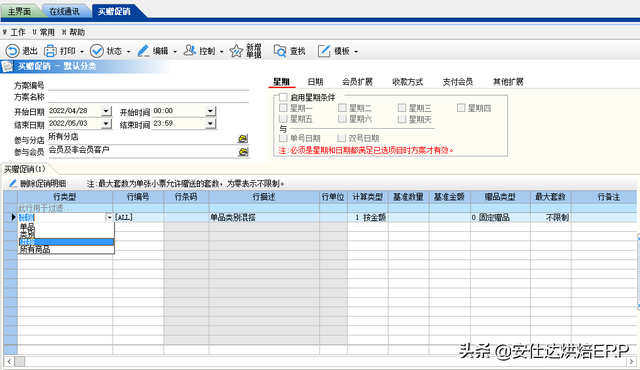
Task: Check the 双号日期 checkbox
Action: coord(342,138)
